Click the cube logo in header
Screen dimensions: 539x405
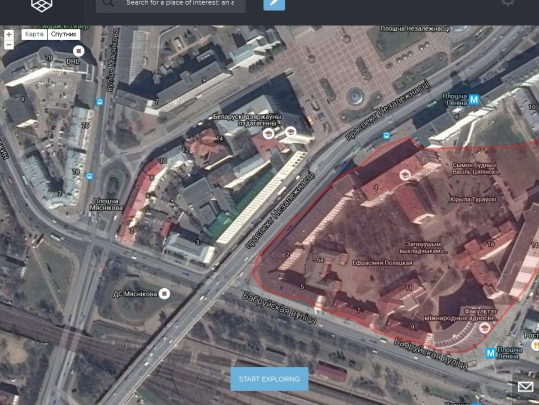click(x=42, y=5)
